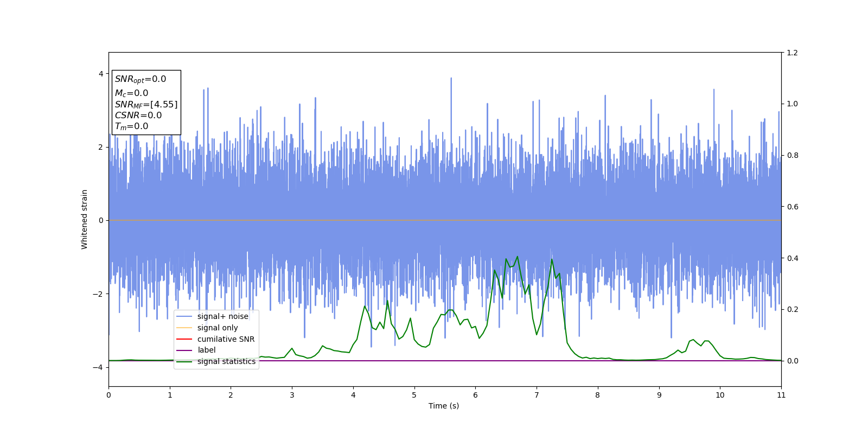Viewport: 868px width, 434px height.
Task: Click right axis tick label 0.8
Action: (792, 155)
